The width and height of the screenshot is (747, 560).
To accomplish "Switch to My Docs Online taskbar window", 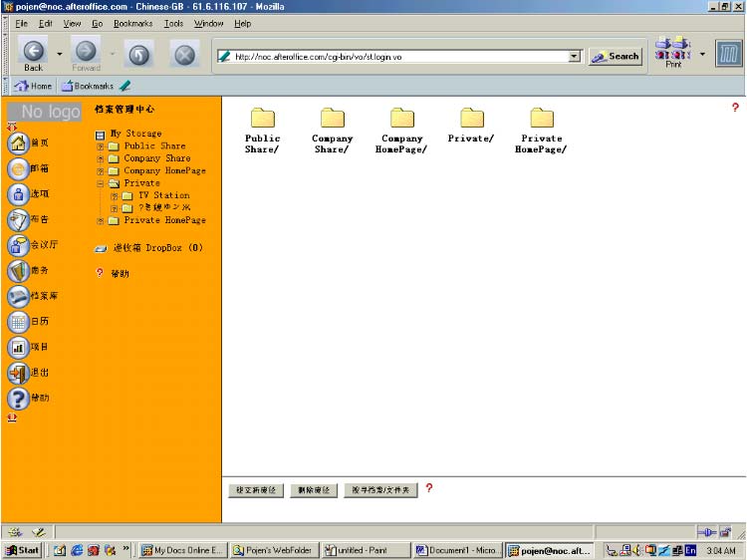I will [x=183, y=550].
